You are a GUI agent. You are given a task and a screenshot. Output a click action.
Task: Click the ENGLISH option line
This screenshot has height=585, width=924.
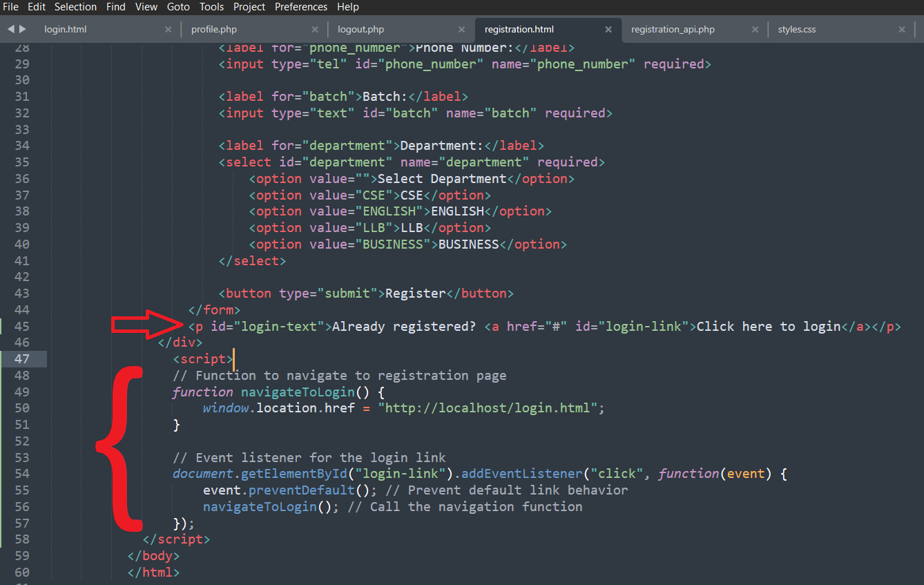(401, 211)
